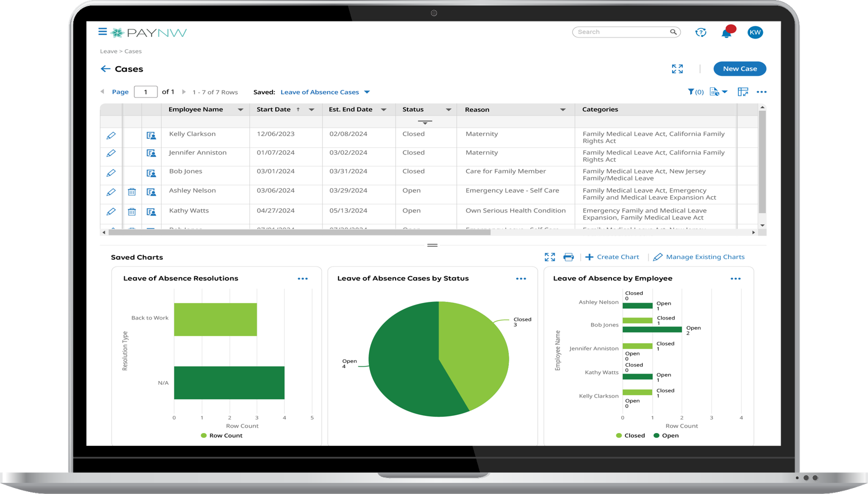Delete Ashley Nelson's case using trash icon
Image resolution: width=868 pixels, height=494 pixels.
pyautogui.click(x=132, y=192)
